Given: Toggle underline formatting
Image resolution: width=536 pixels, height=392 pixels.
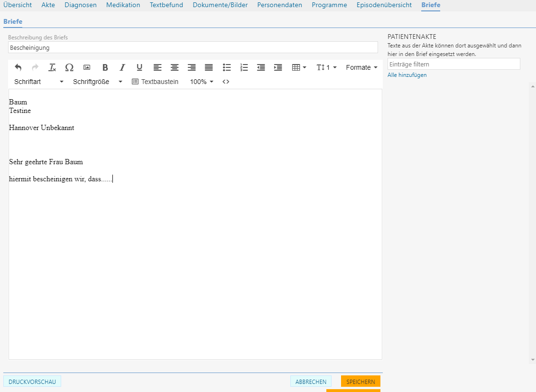Looking at the screenshot, I should [x=139, y=67].
